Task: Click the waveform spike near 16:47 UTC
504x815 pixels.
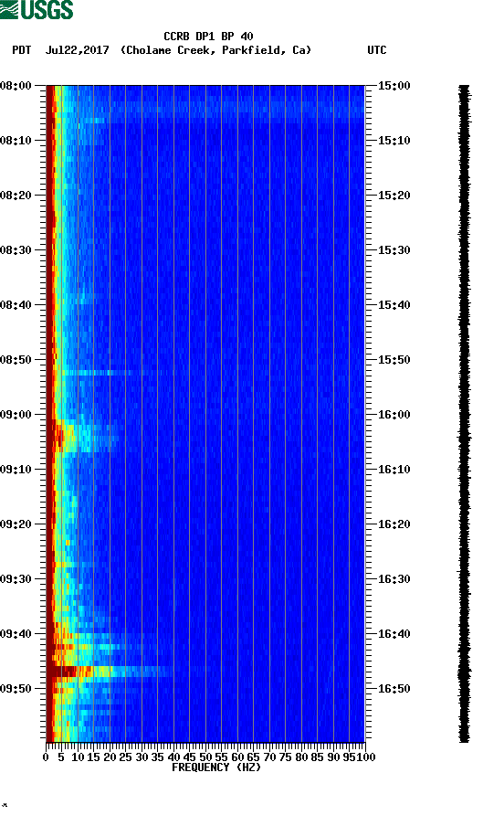Action: [464, 672]
